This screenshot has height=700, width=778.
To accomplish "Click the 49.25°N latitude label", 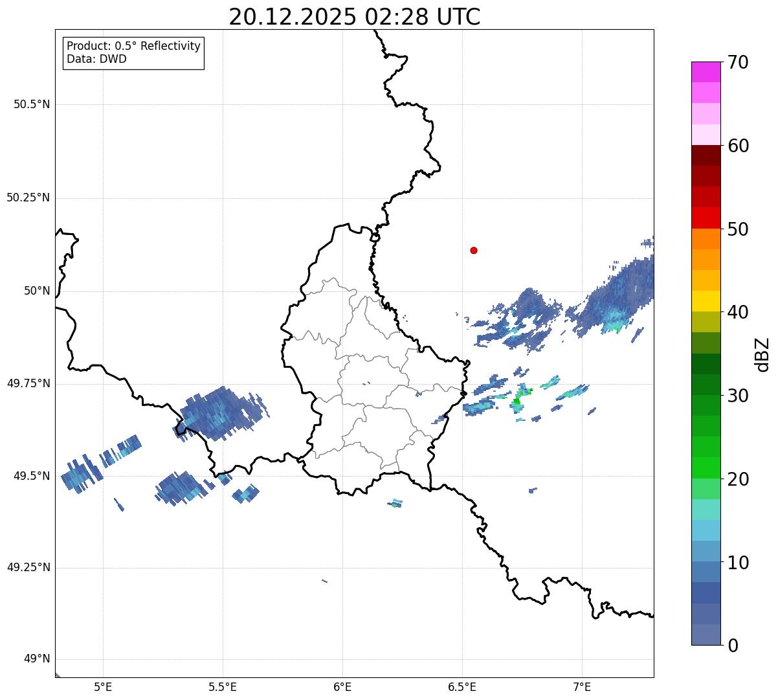I will pyautogui.click(x=28, y=568).
